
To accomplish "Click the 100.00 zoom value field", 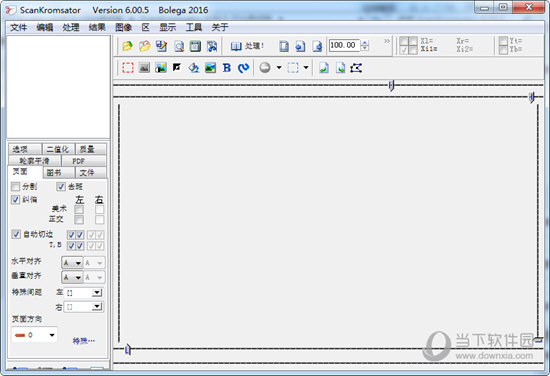I will [x=344, y=45].
